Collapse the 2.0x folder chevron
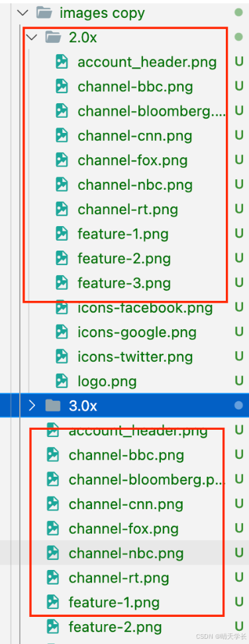Viewport: 249px width, 644px height. (32, 38)
